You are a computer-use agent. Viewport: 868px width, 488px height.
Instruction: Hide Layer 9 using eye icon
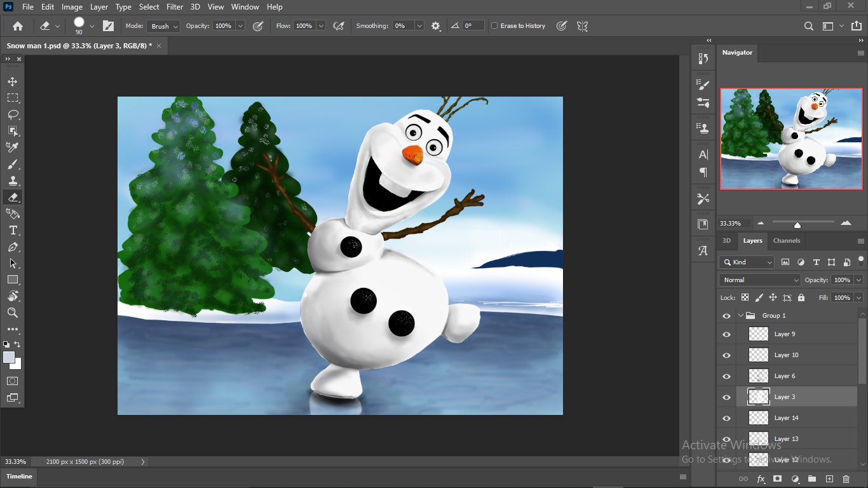(x=726, y=334)
